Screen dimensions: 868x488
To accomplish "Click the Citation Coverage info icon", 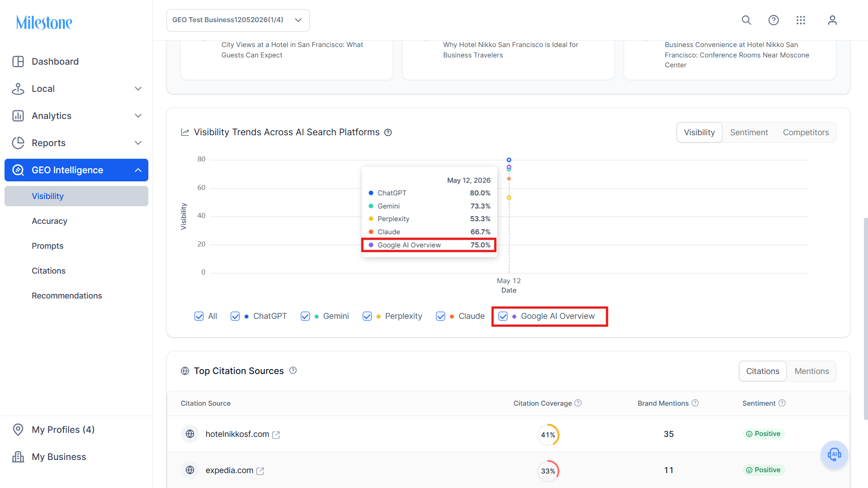I will [578, 403].
